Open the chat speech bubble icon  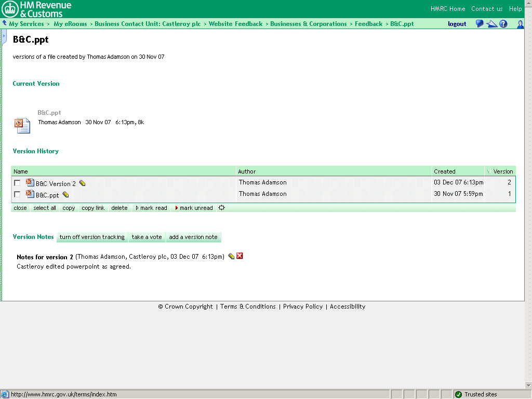point(480,24)
